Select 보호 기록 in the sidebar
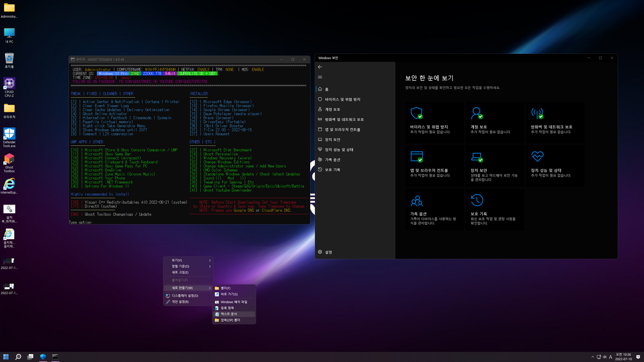Screen dimensions: 644x362 click(x=355, y=170)
